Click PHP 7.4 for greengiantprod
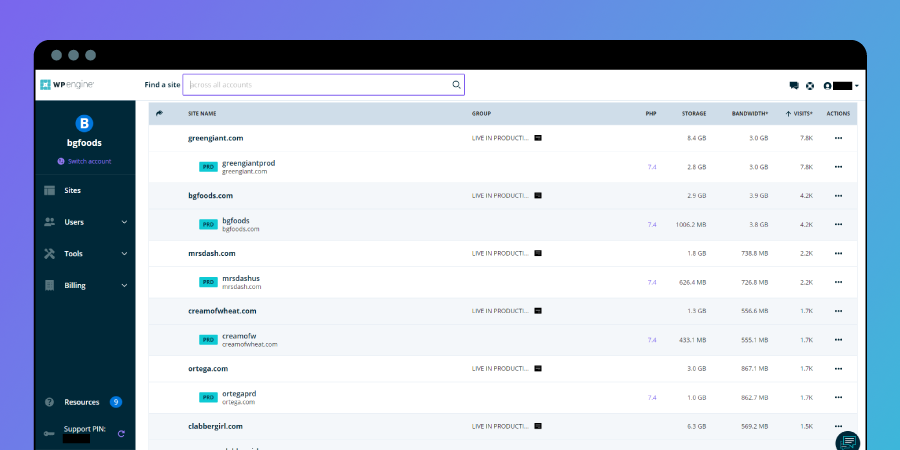Image resolution: width=900 pixels, height=450 pixels. (x=652, y=167)
